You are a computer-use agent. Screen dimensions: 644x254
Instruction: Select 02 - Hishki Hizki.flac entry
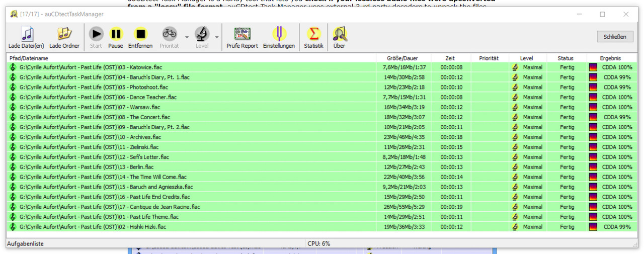[x=322, y=227]
